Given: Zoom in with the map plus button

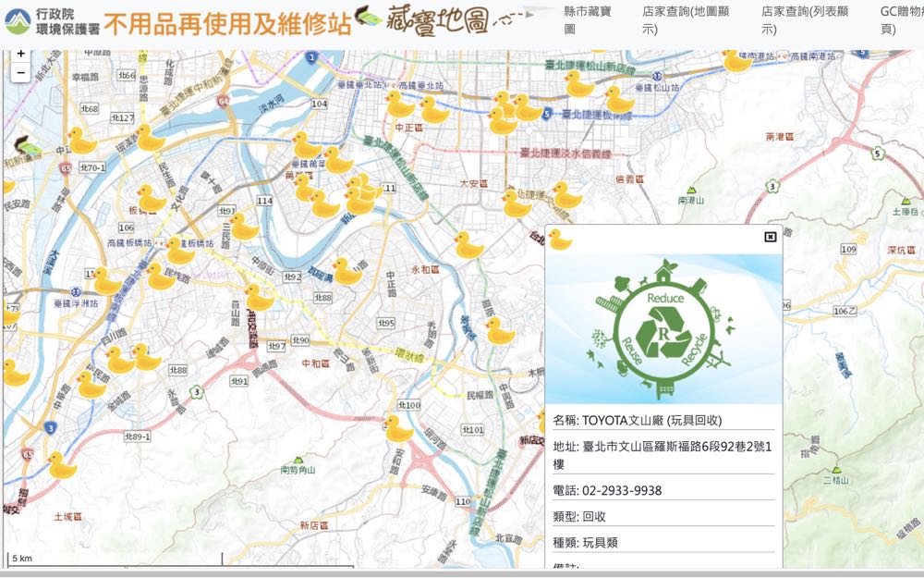Looking at the screenshot, I should (x=20, y=55).
